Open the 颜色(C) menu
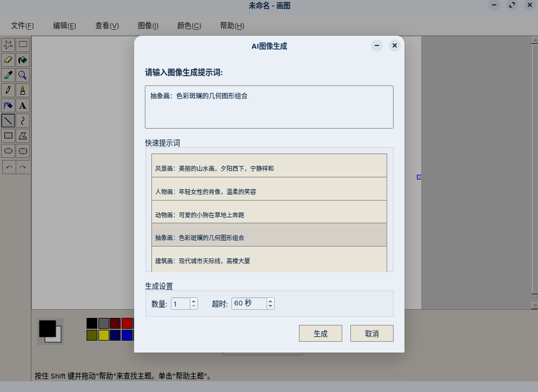The image size is (538, 392). [189, 26]
